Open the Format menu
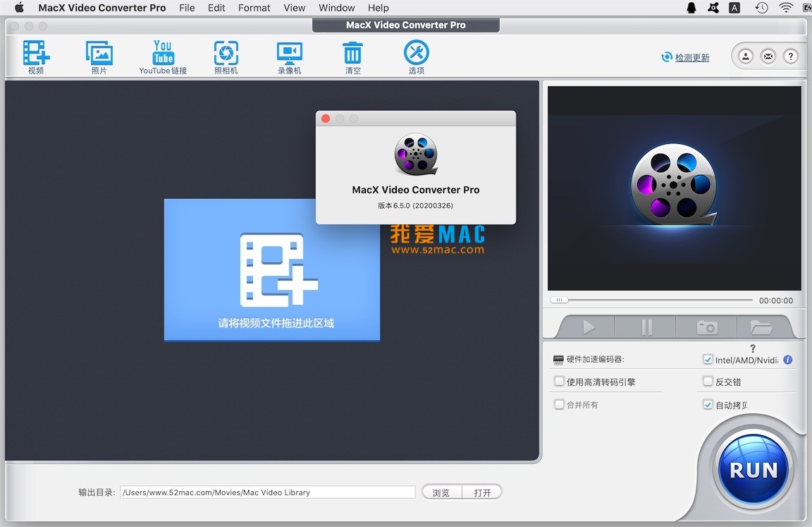Image resolution: width=812 pixels, height=527 pixels. (x=254, y=8)
